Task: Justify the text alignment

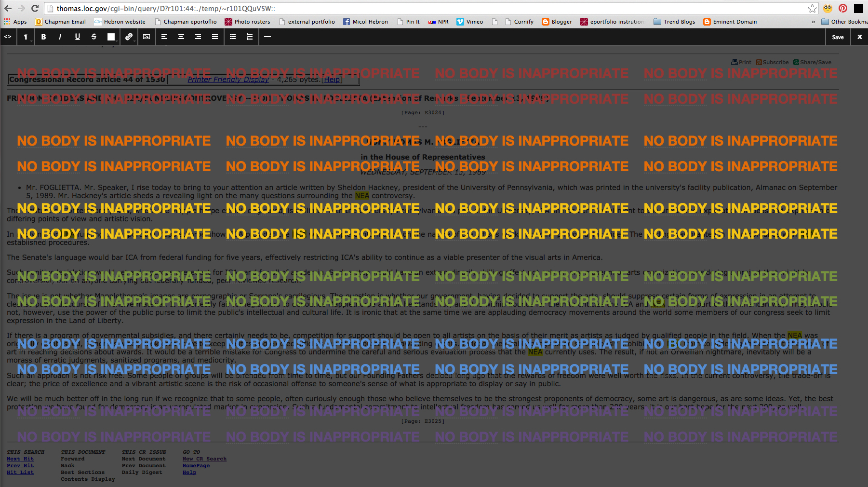Action: click(x=215, y=37)
